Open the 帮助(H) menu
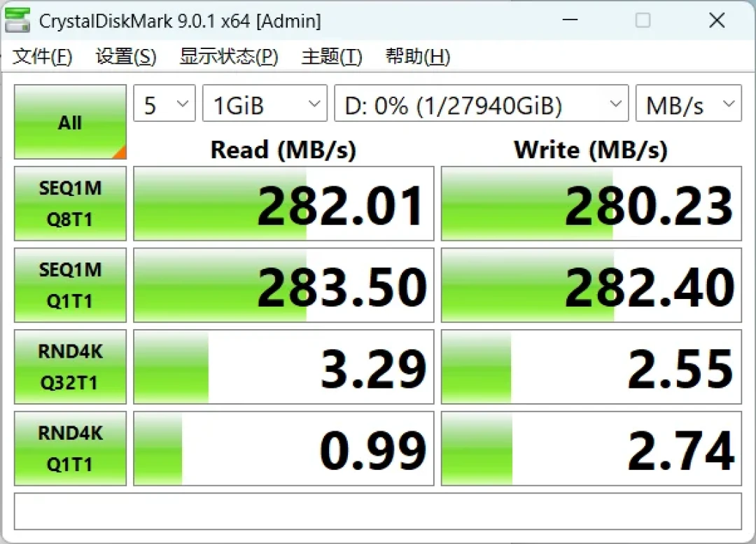The width and height of the screenshot is (756, 544). (x=418, y=57)
